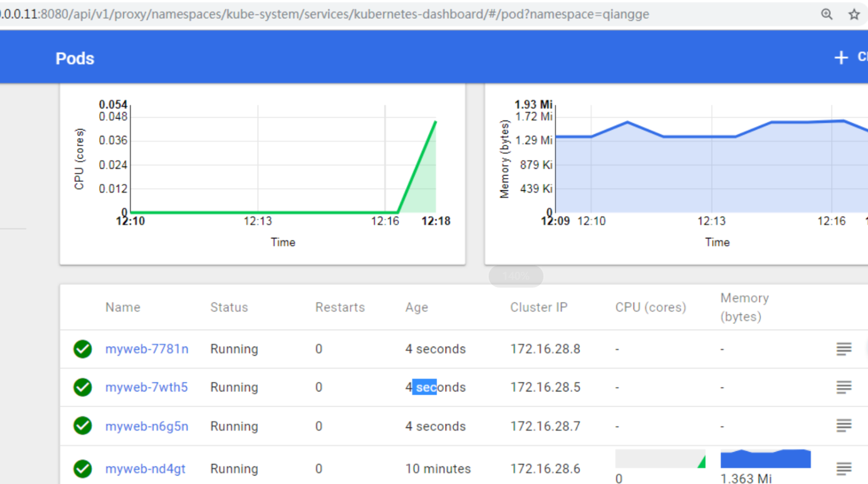Open pod myweb-nd4gt

145,469
